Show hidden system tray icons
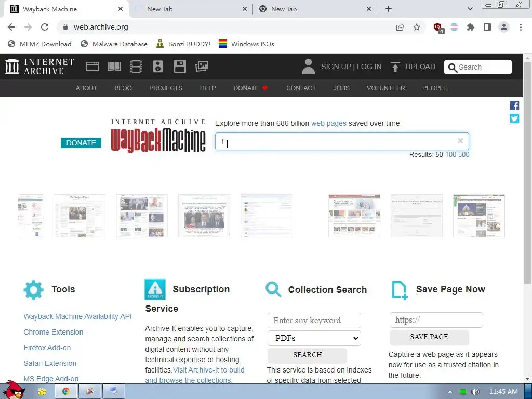The image size is (532, 399). (450, 392)
